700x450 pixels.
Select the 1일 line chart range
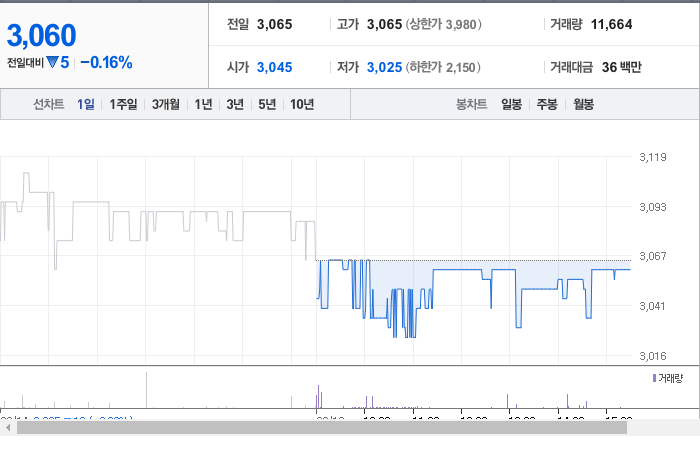pyautogui.click(x=86, y=104)
